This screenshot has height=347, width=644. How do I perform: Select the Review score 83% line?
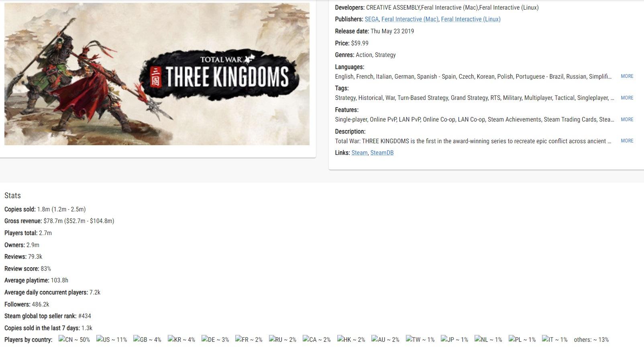click(28, 269)
